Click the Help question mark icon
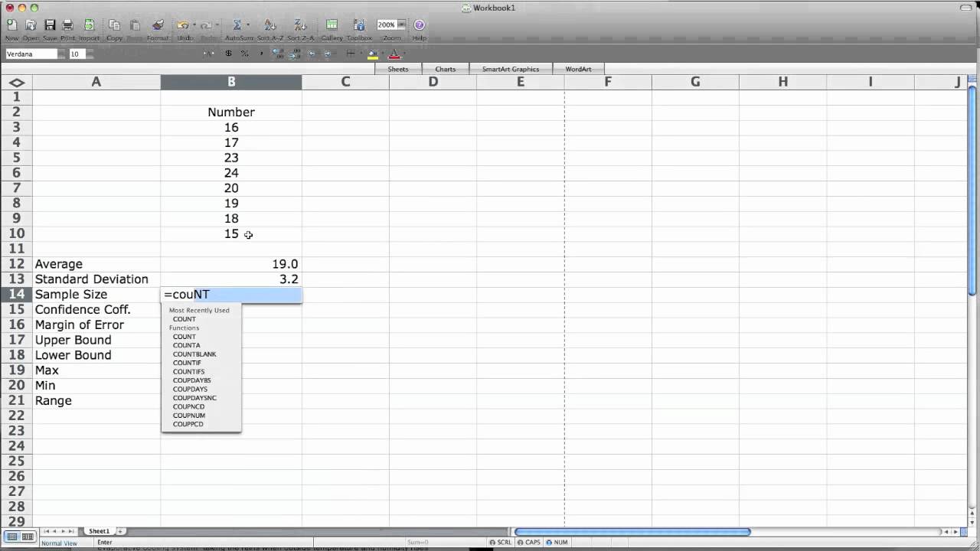 (420, 25)
